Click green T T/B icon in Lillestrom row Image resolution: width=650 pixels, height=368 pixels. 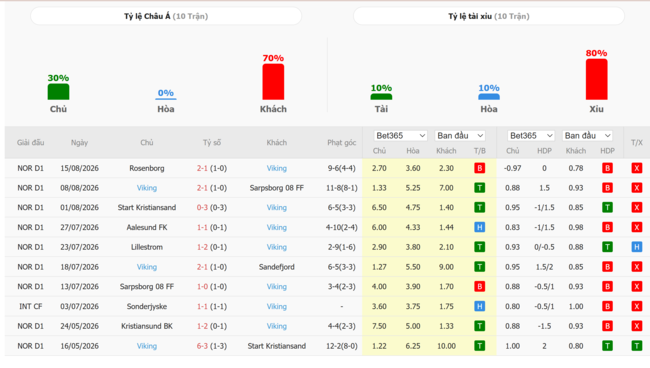(480, 247)
